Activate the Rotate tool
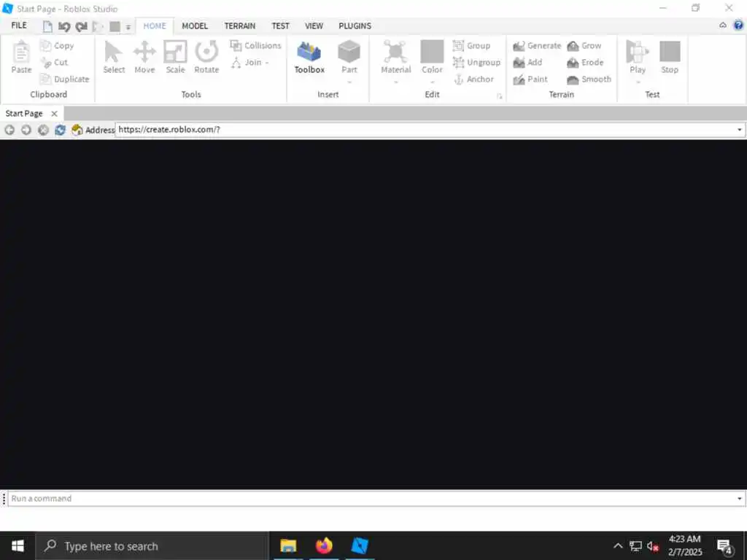This screenshot has height=560, width=747. (x=206, y=57)
